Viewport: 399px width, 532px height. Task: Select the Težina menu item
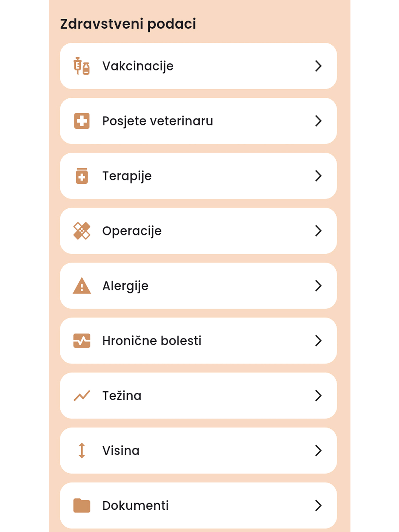click(x=198, y=395)
